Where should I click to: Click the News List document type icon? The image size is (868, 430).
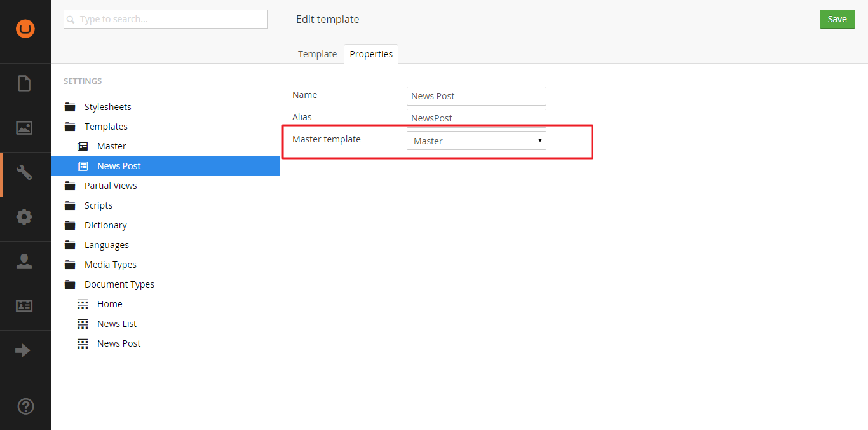coord(83,324)
